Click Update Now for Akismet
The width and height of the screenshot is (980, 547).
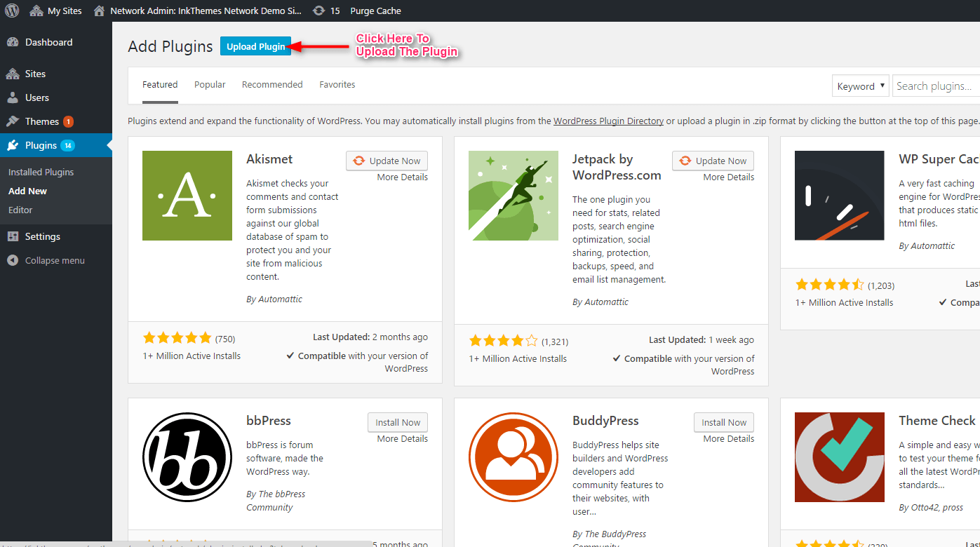[x=387, y=161]
